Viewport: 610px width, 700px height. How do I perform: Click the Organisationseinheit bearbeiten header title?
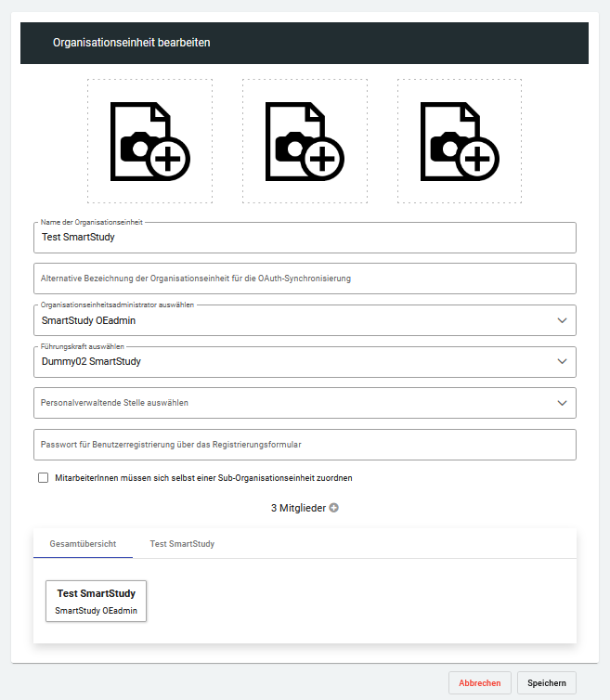click(131, 43)
